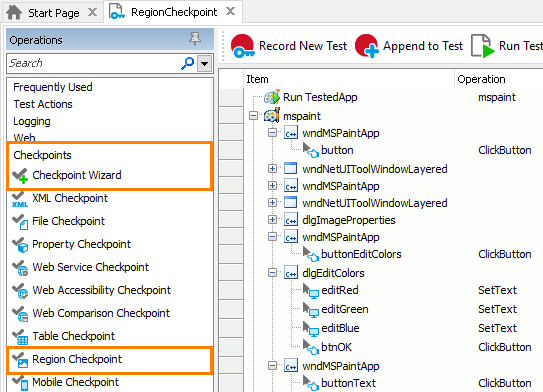The height and width of the screenshot is (392, 543).
Task: Click the dlgImageProperties window icon
Action: [x=291, y=220]
